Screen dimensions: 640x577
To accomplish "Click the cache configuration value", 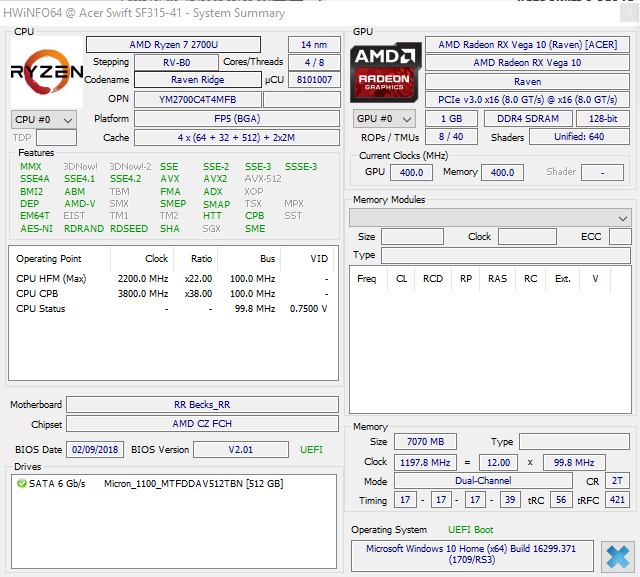I will click(237, 138).
